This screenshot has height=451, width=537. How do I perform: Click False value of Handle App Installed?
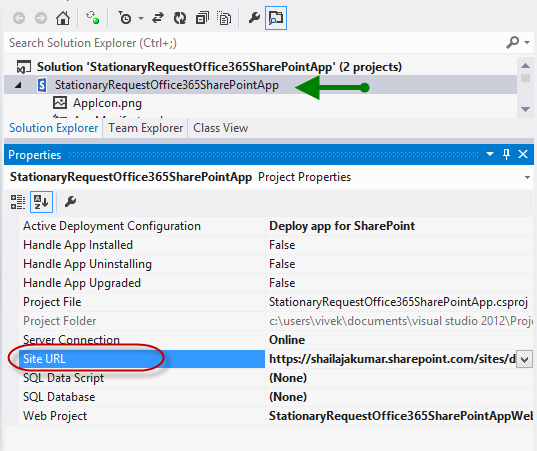(x=282, y=245)
